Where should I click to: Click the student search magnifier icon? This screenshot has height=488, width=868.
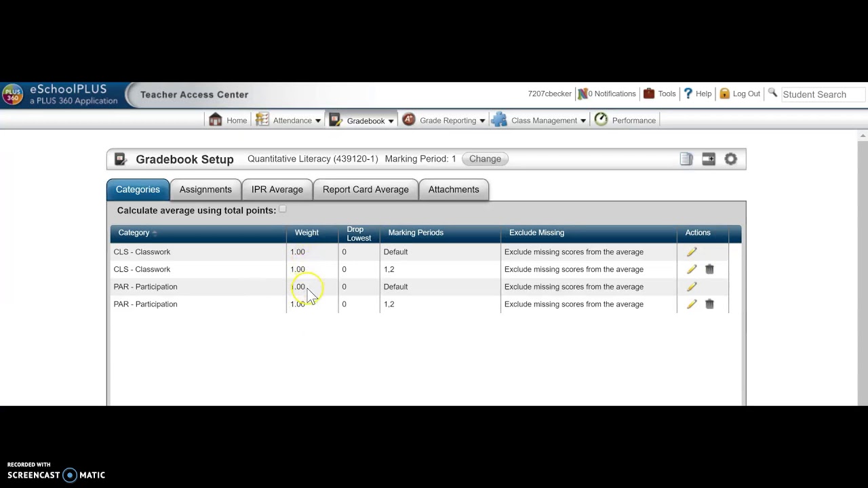click(x=772, y=93)
